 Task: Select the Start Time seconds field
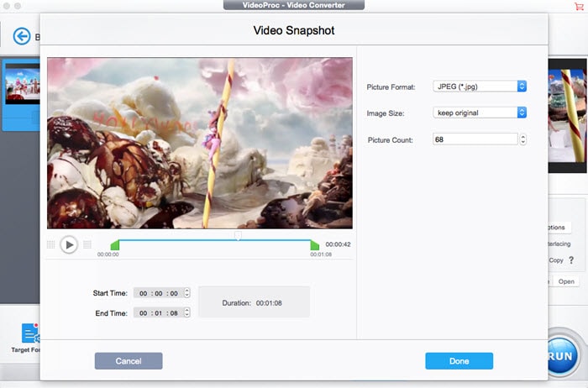point(174,293)
